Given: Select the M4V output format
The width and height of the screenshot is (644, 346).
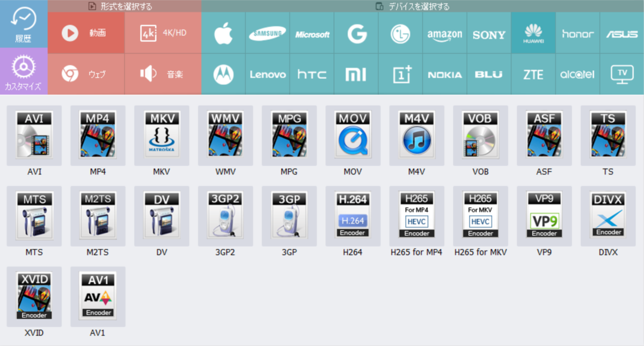Looking at the screenshot, I should (x=417, y=136).
